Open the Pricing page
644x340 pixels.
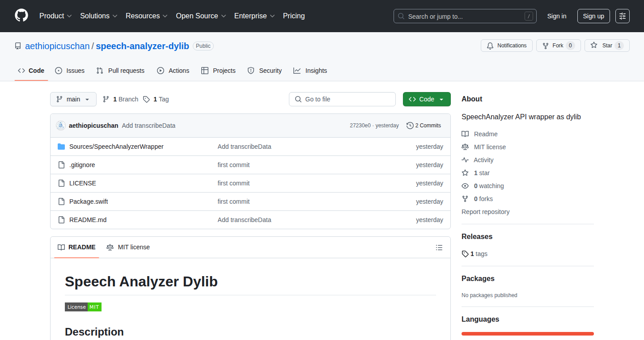294,16
